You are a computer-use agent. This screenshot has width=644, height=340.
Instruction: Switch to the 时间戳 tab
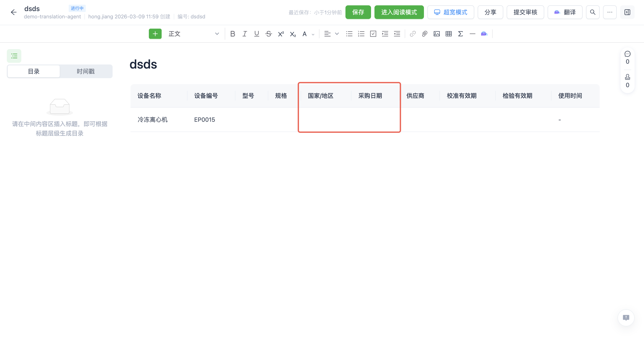[x=86, y=71]
